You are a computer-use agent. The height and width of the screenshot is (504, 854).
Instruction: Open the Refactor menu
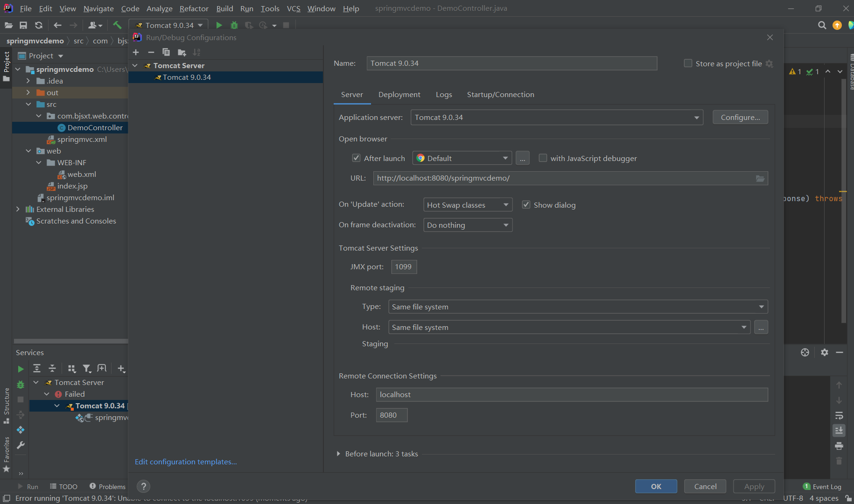tap(194, 8)
